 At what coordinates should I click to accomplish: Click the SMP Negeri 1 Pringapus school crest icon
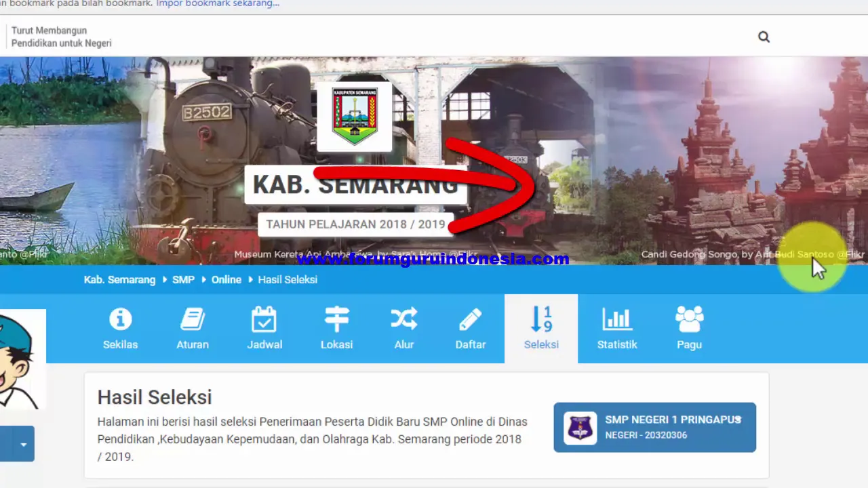click(580, 428)
